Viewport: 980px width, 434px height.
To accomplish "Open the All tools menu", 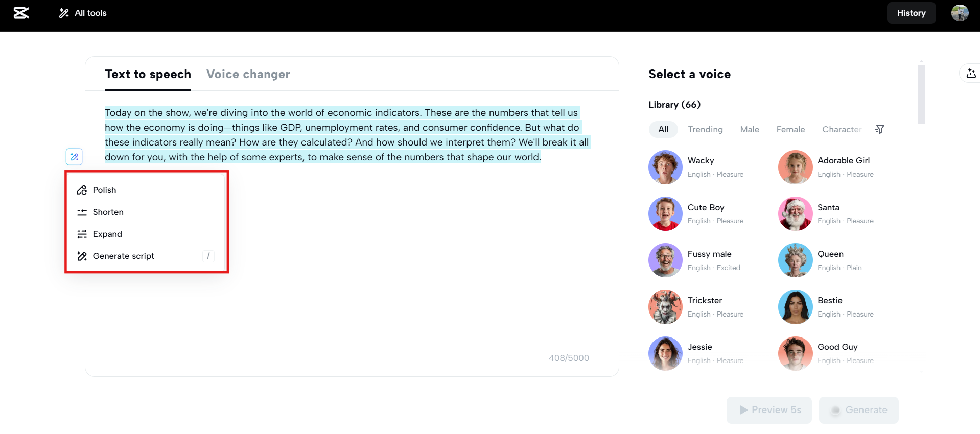I will coord(83,13).
